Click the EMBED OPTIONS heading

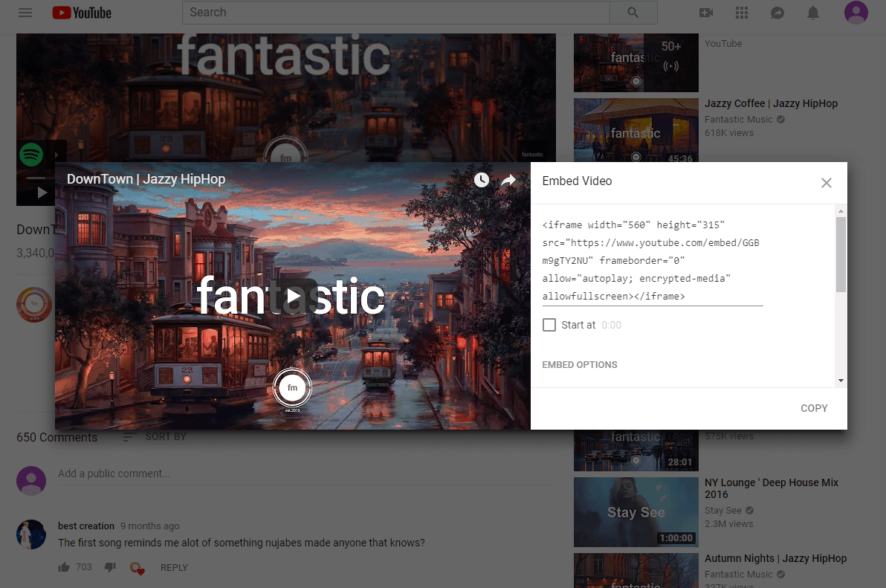pos(580,365)
